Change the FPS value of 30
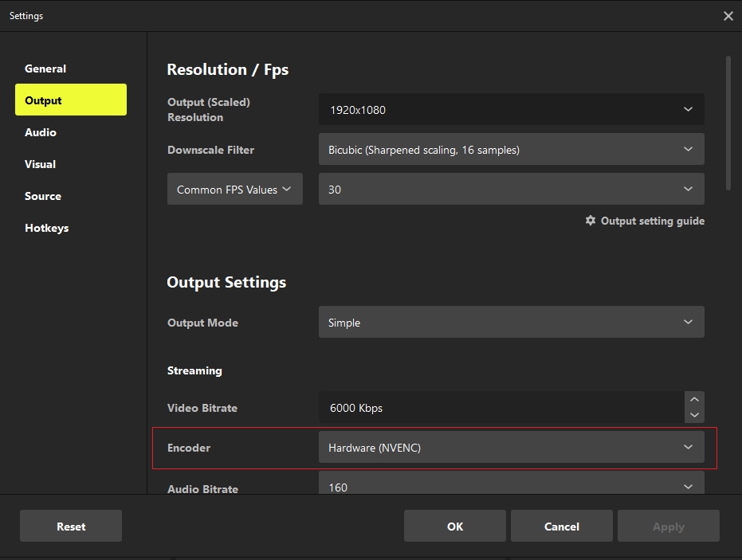742x560 pixels. point(511,189)
